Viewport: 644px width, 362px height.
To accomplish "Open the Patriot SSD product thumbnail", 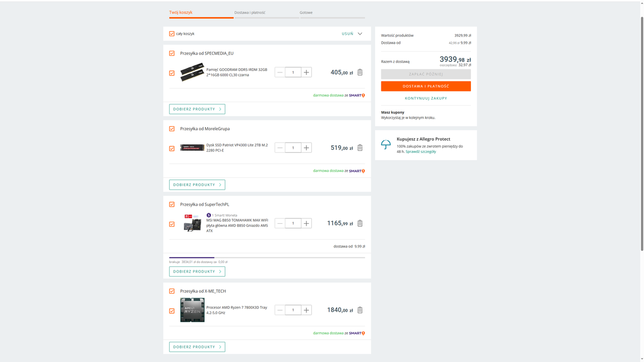I will (x=192, y=148).
